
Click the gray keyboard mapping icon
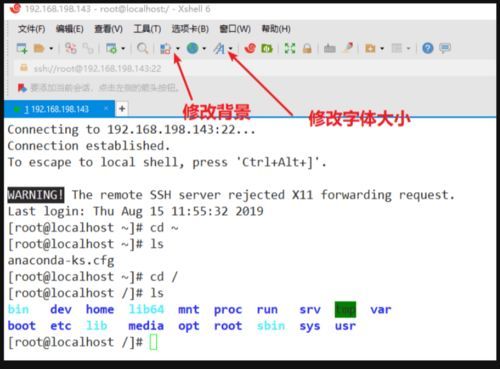(330, 49)
